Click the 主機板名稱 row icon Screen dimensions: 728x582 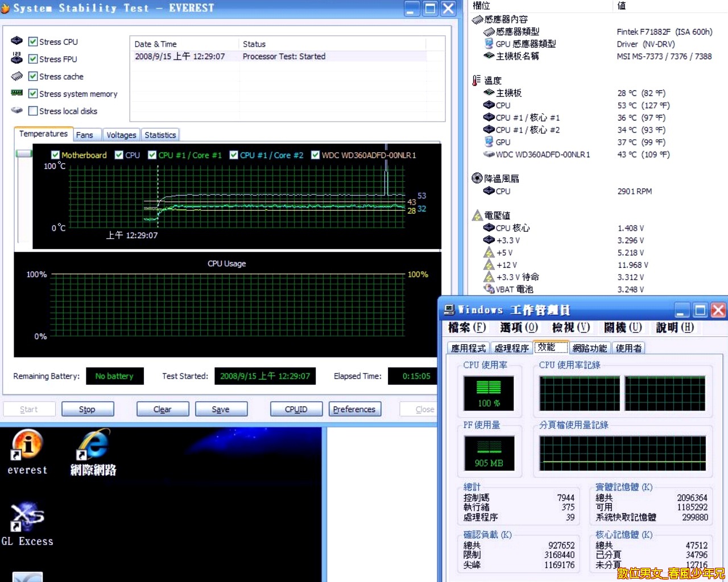[x=489, y=56]
